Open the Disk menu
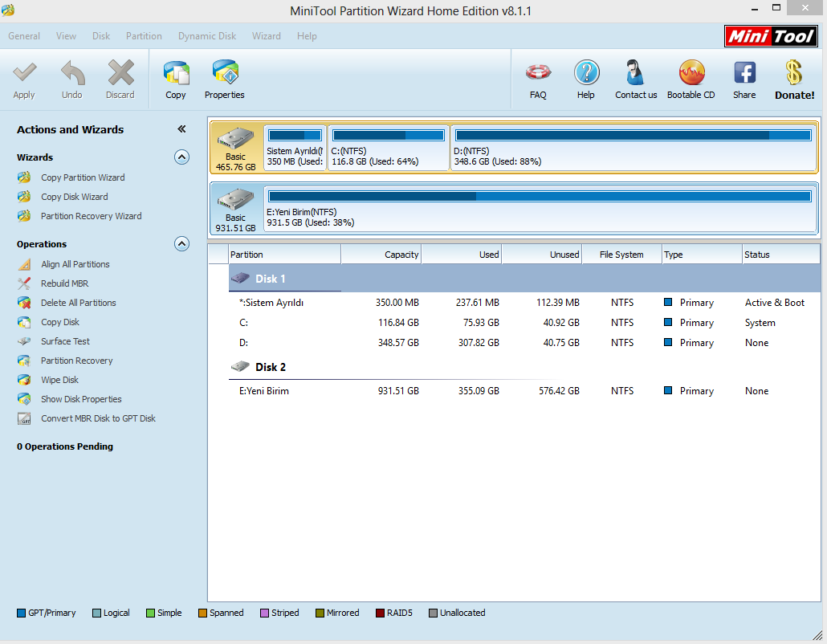The width and height of the screenshot is (827, 644). (101, 36)
